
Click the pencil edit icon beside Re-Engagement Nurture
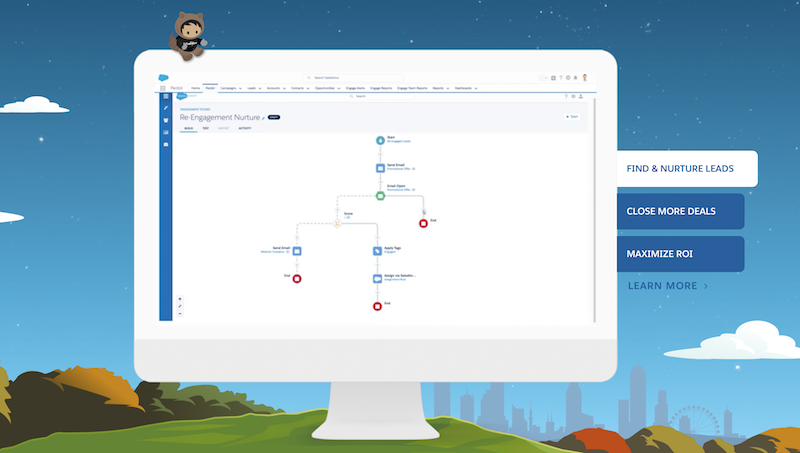pos(263,118)
